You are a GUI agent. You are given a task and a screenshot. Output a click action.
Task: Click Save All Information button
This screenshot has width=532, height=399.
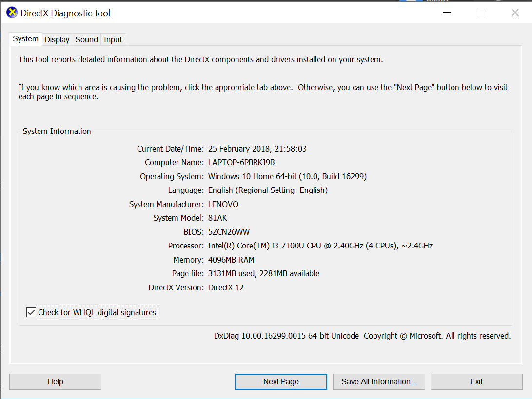coord(379,382)
